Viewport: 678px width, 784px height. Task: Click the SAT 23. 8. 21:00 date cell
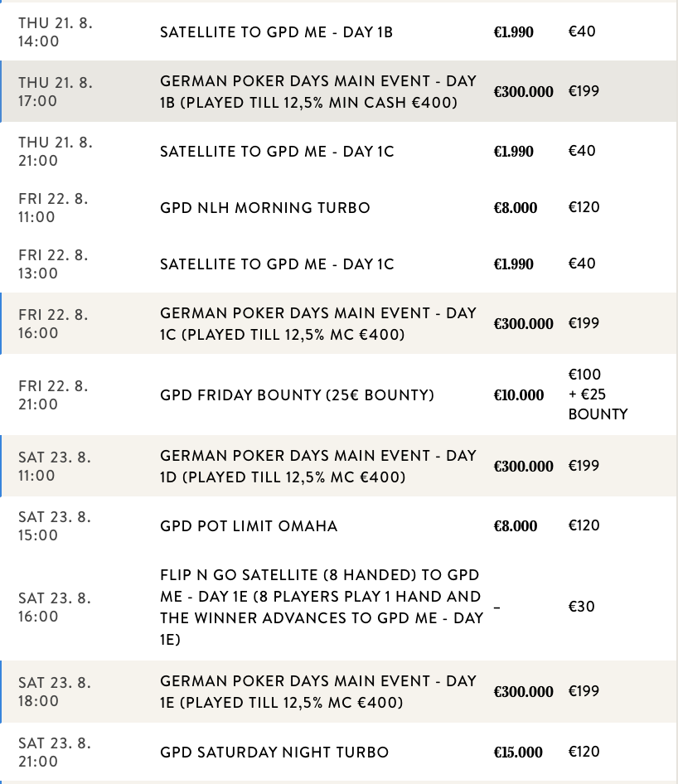point(55,753)
